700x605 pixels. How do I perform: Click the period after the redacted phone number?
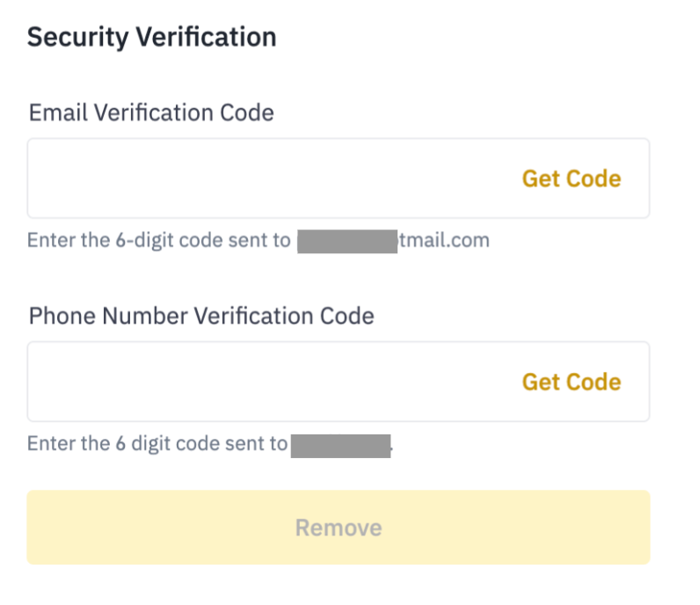(392, 450)
